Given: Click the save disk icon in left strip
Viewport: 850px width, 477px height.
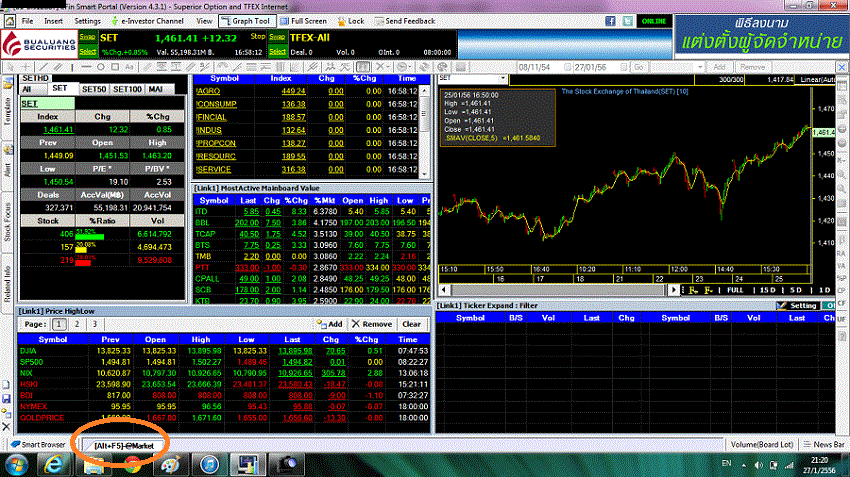Looking at the screenshot, I should point(7,399).
